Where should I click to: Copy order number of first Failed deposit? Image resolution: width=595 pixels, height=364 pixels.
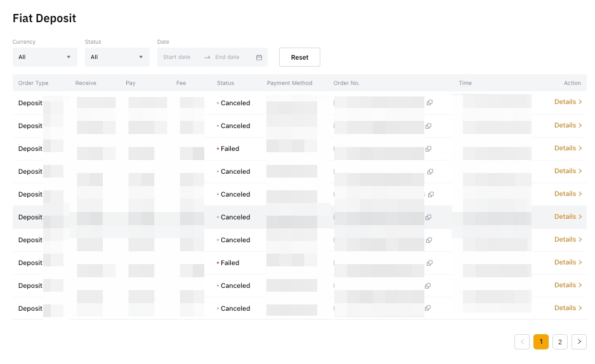point(428,149)
